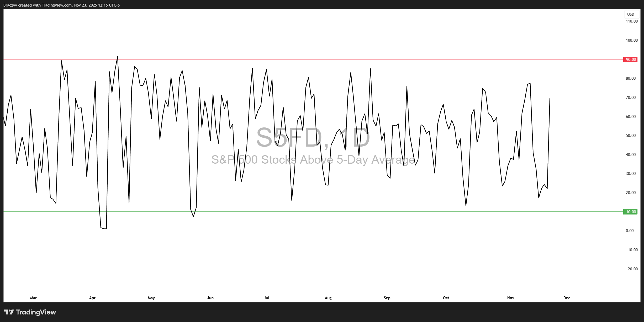The height and width of the screenshot is (322, 644).
Task: Click the last data point of line
Action: click(550, 98)
